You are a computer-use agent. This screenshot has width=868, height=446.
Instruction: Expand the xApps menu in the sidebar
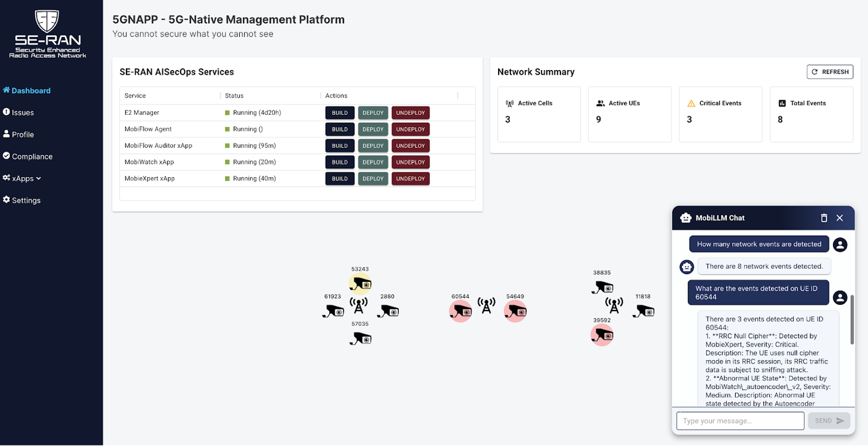(x=22, y=178)
